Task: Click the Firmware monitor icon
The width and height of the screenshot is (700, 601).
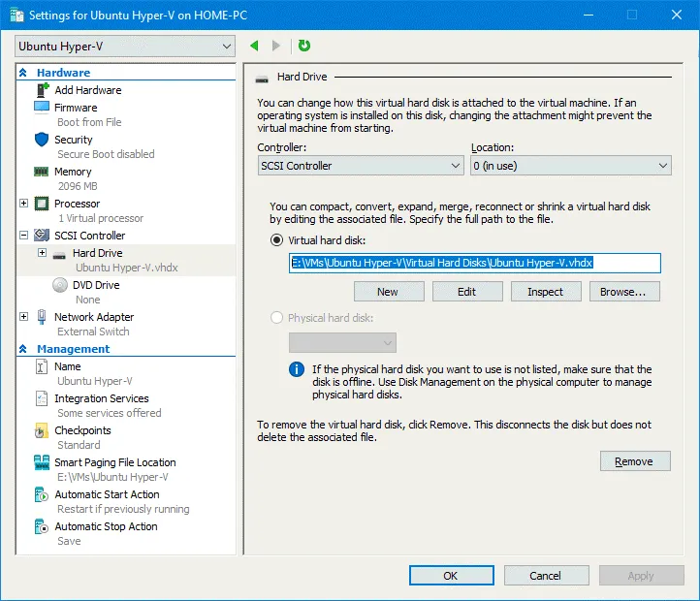Action: click(42, 108)
